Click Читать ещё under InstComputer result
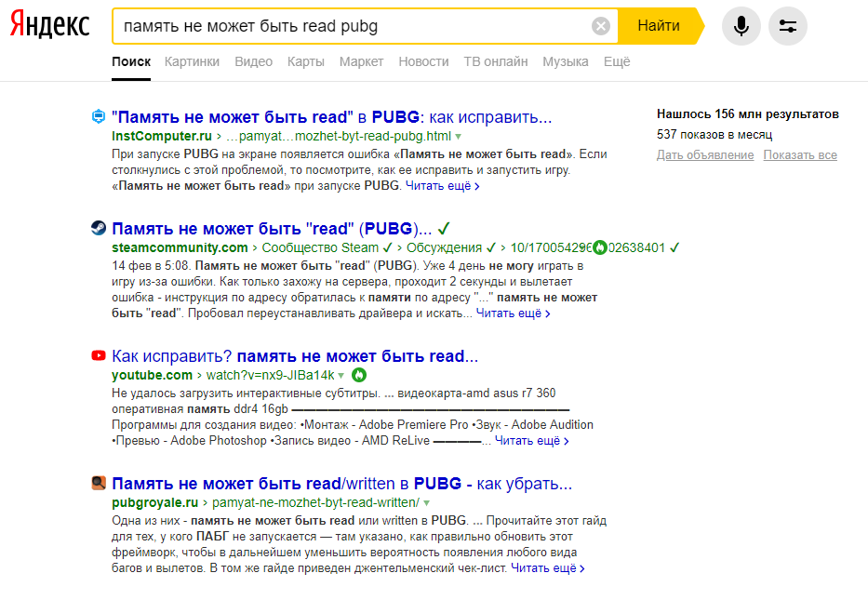The height and width of the screenshot is (600, 868). pyautogui.click(x=442, y=186)
